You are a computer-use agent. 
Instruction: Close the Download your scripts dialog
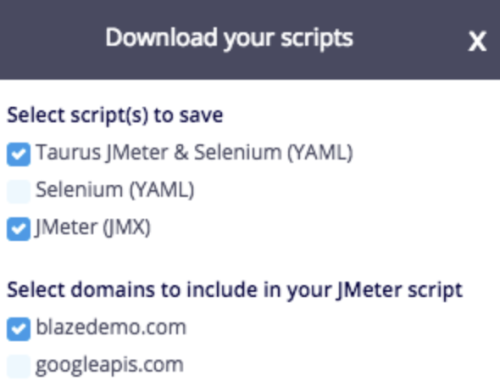pos(477,42)
